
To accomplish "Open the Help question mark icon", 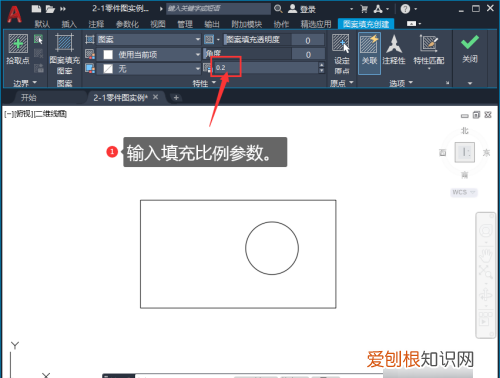I will [405, 9].
